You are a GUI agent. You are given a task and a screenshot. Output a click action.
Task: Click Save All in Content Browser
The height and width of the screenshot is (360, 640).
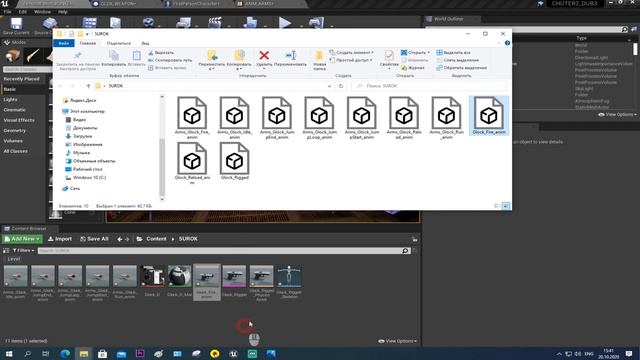(94, 239)
